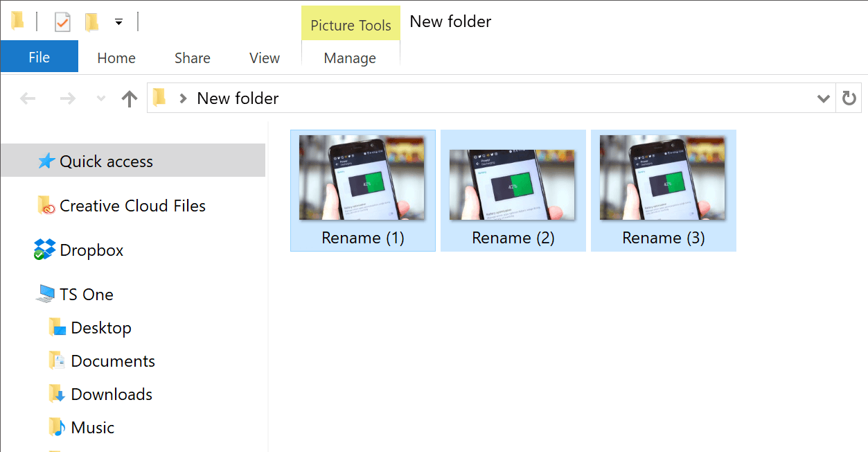This screenshot has width=868, height=452.
Task: Click the Forward navigation arrow
Action: click(x=68, y=98)
